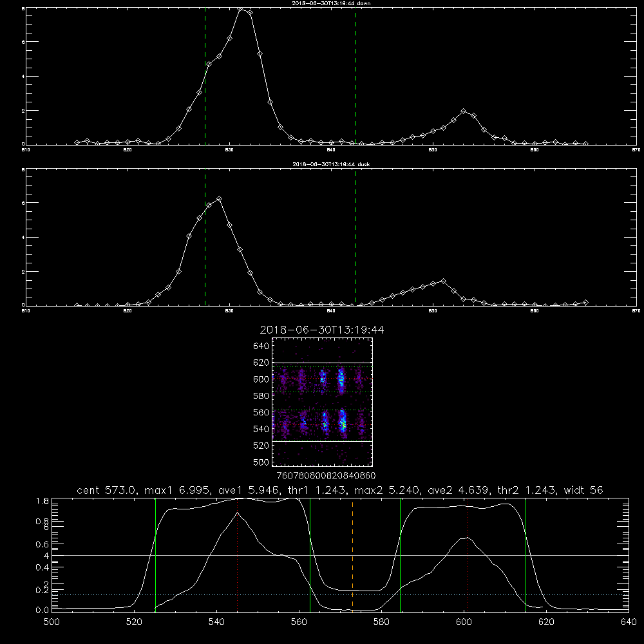This screenshot has height=644, width=644.
Task: Click the 0.0 label on bottom plot y-axis
Action: pyautogui.click(x=43, y=610)
